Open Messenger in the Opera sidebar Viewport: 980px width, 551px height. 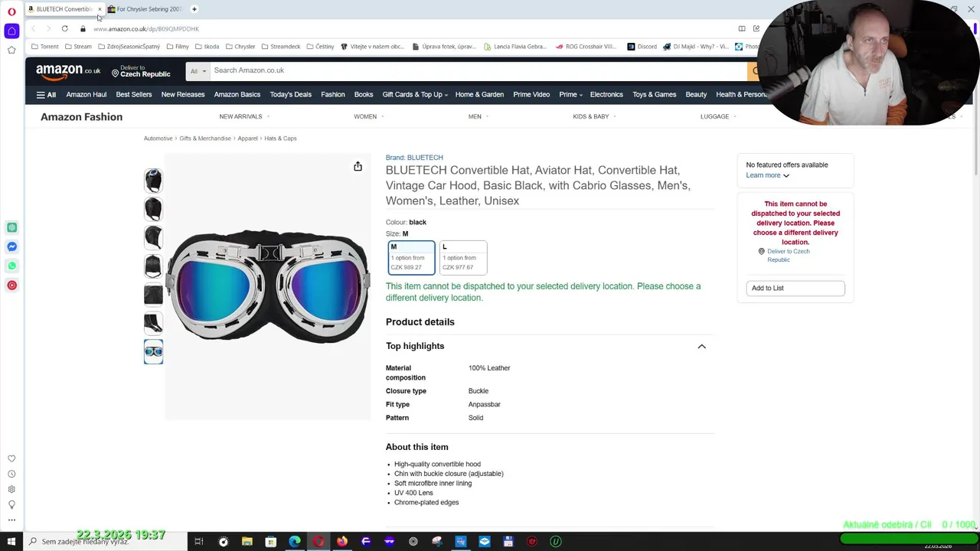coord(11,246)
